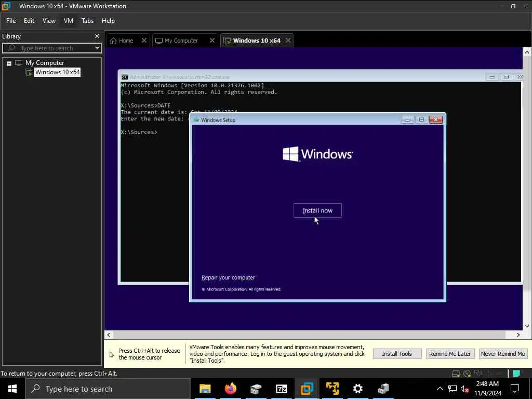Click the VM view vertical scrollbar down arrow
532x399 pixels.
click(527, 326)
